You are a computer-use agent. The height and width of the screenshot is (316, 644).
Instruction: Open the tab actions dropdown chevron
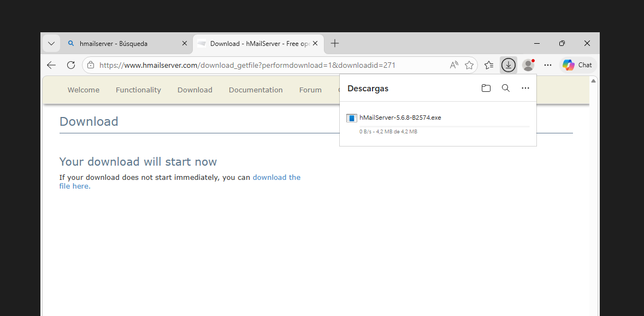51,44
